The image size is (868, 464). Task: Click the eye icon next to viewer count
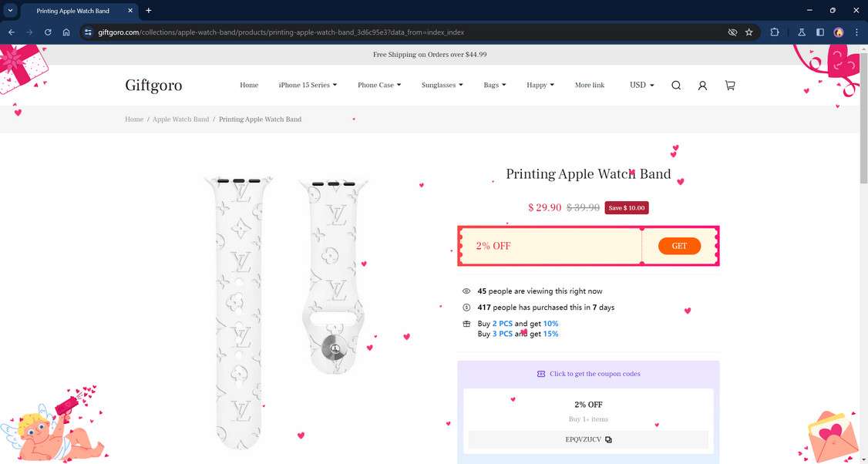point(466,291)
